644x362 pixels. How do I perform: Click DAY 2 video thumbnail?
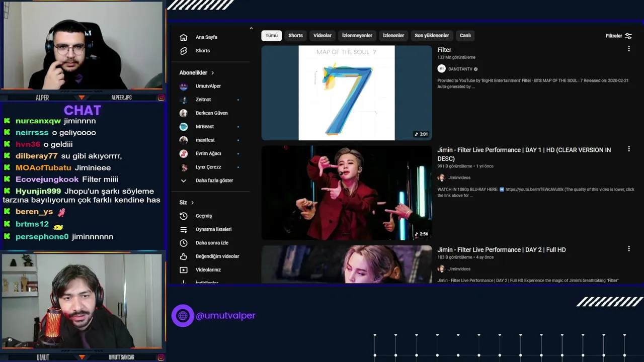(x=347, y=264)
